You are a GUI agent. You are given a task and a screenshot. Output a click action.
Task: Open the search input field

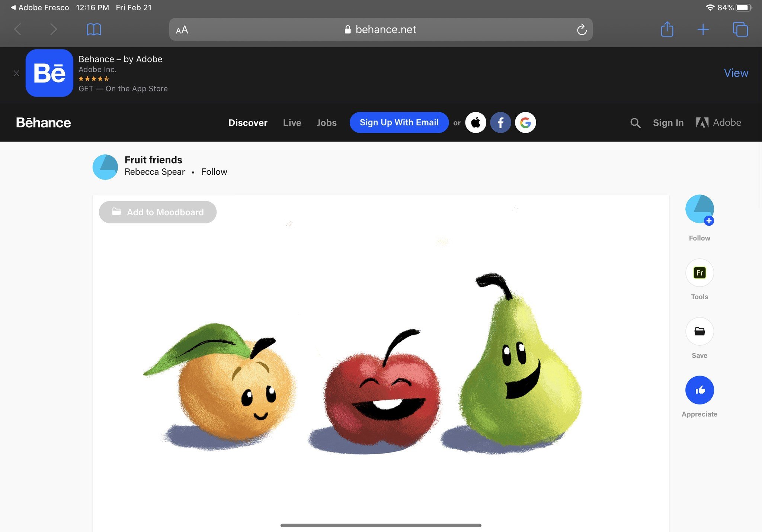coord(635,123)
